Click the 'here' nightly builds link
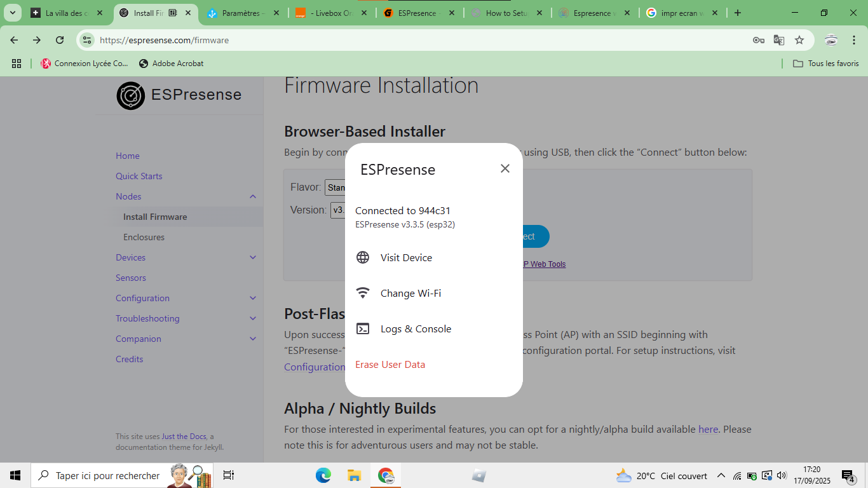This screenshot has width=868, height=488. (708, 429)
